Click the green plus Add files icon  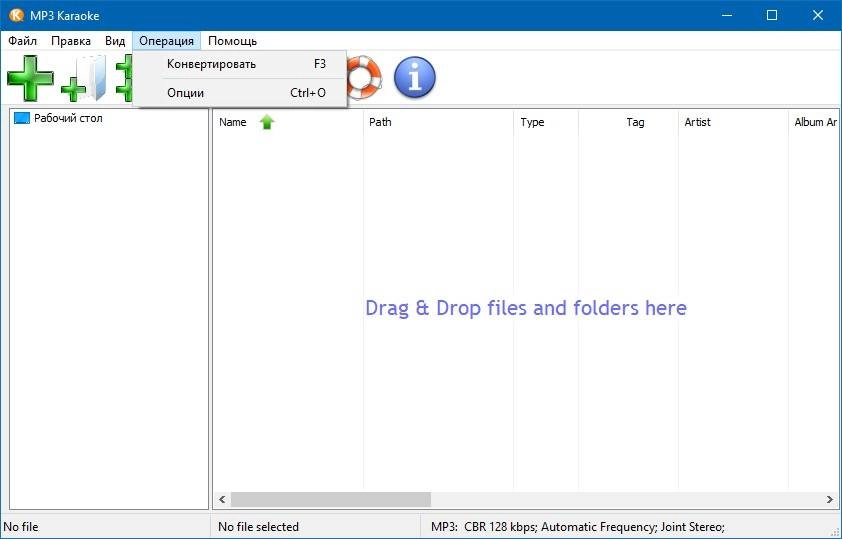coord(31,78)
